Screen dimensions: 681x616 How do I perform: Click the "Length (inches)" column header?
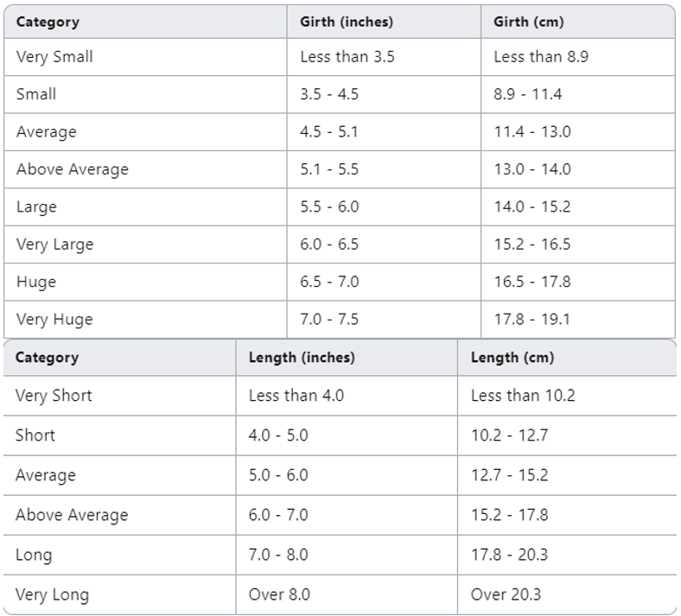302,358
